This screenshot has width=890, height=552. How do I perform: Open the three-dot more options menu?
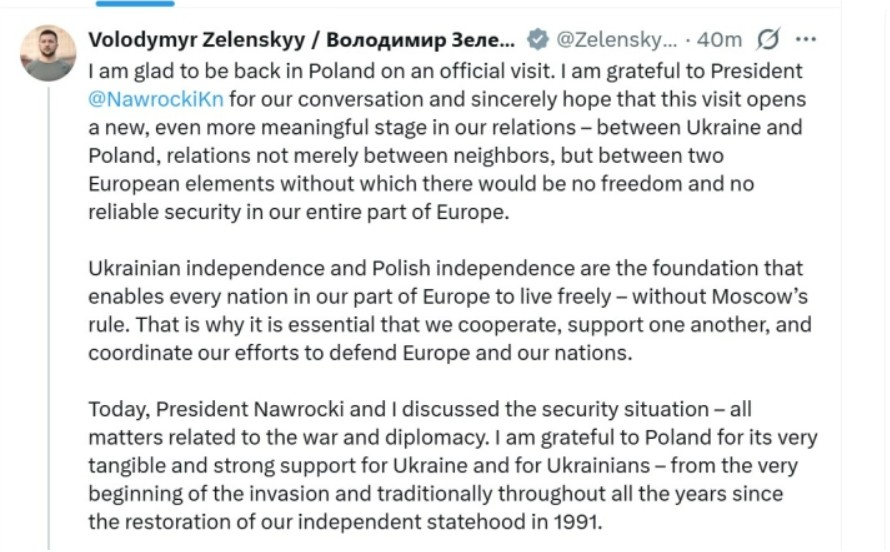805,39
